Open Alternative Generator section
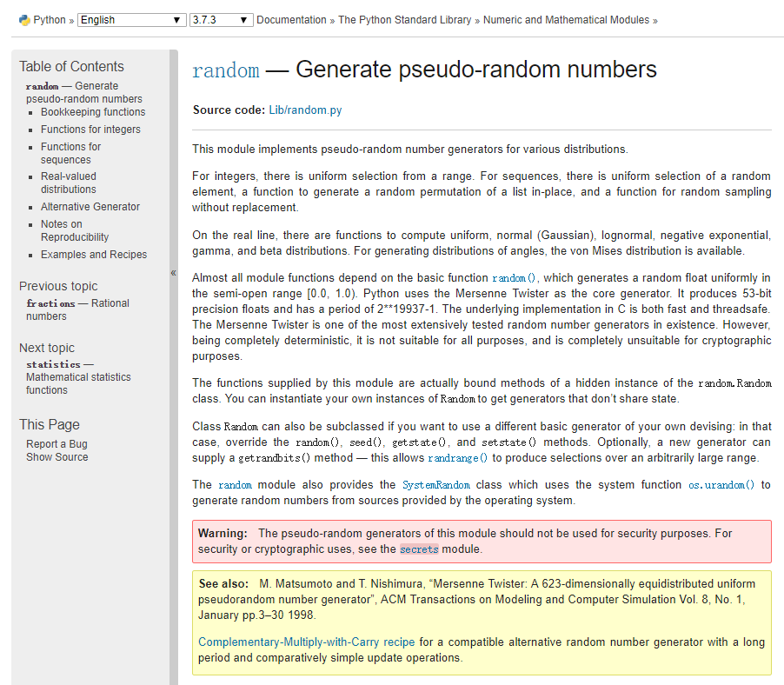The image size is (784, 685). coord(90,206)
